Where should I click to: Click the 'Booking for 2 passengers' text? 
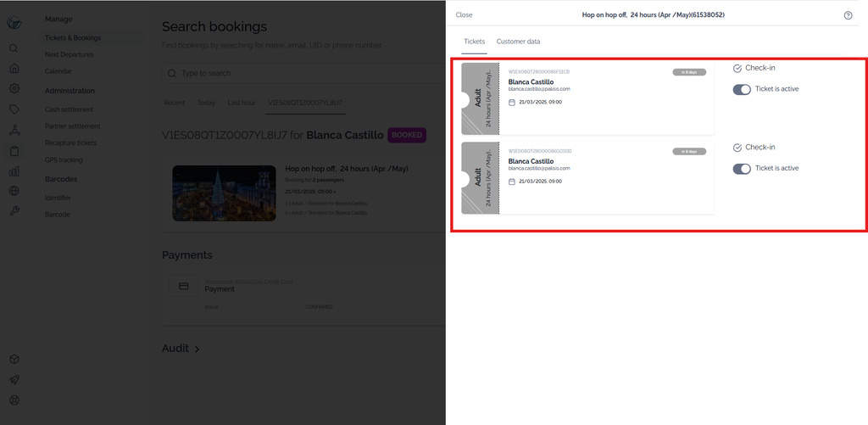[314, 180]
